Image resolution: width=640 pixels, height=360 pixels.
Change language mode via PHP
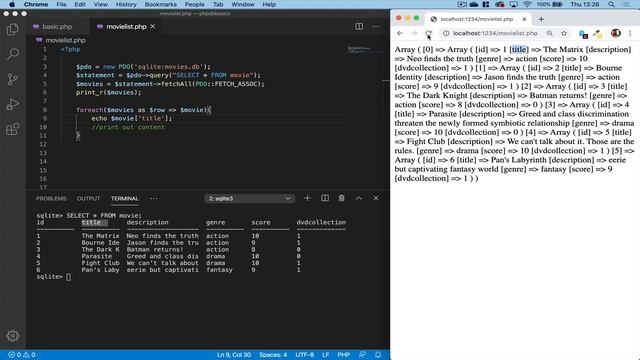(x=343, y=355)
